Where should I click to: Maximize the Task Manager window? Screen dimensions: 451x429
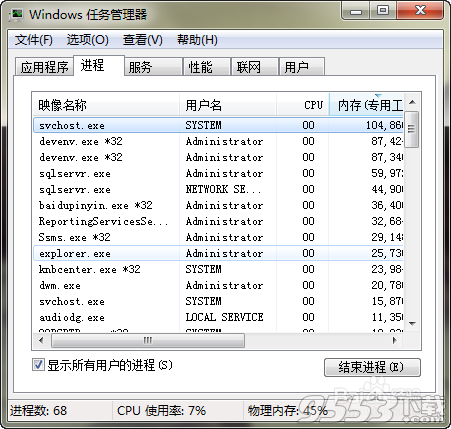tap(383, 11)
